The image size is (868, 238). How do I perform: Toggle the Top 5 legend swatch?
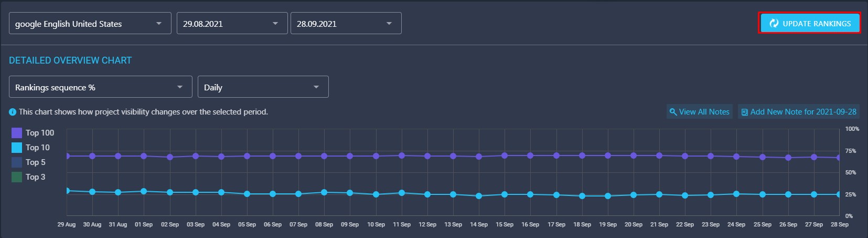click(x=17, y=162)
